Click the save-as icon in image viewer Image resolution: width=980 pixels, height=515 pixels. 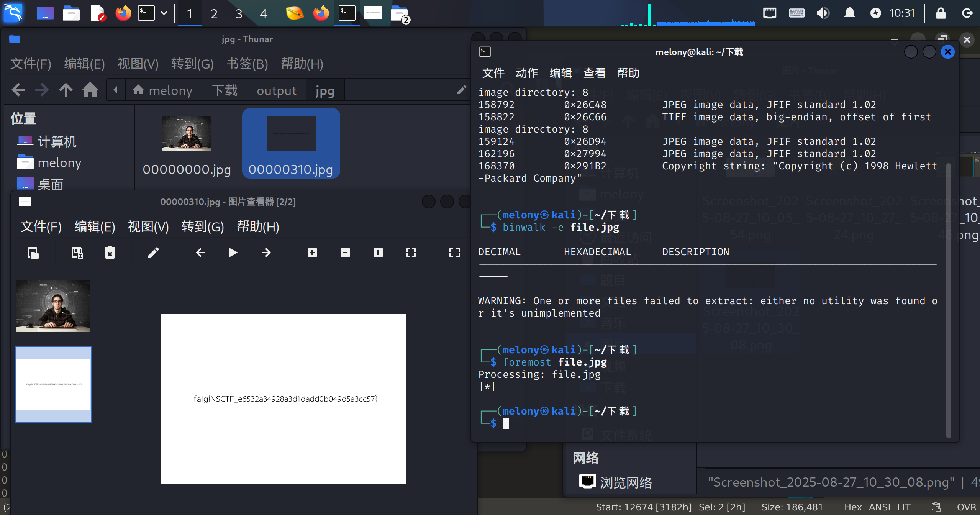pos(77,253)
